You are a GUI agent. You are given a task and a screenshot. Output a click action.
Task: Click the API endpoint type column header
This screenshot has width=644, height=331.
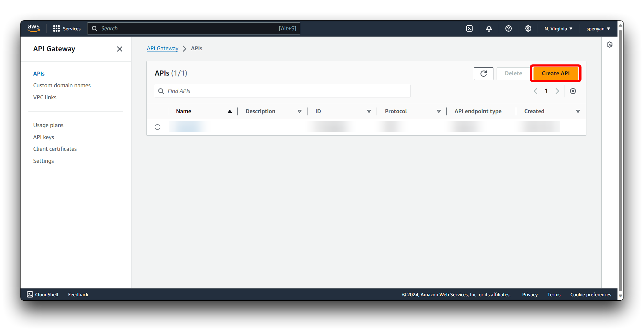point(478,111)
